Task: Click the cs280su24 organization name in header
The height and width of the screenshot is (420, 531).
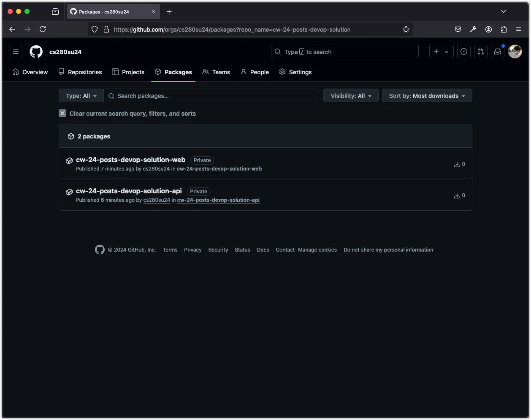Action: [65, 52]
